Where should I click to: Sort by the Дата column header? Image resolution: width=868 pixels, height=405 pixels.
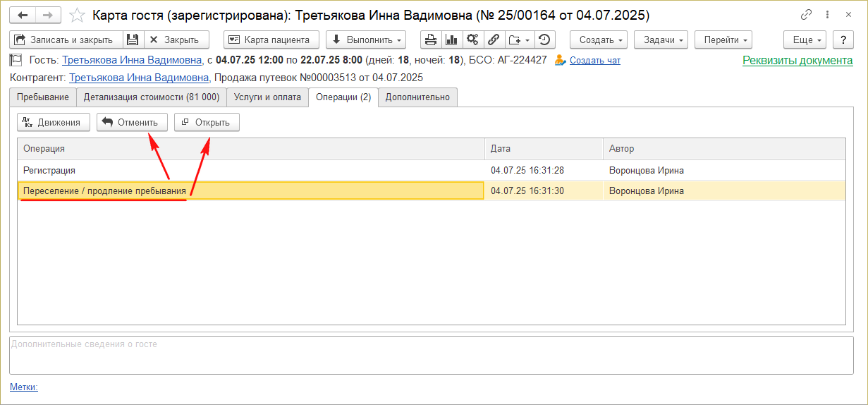(544, 149)
